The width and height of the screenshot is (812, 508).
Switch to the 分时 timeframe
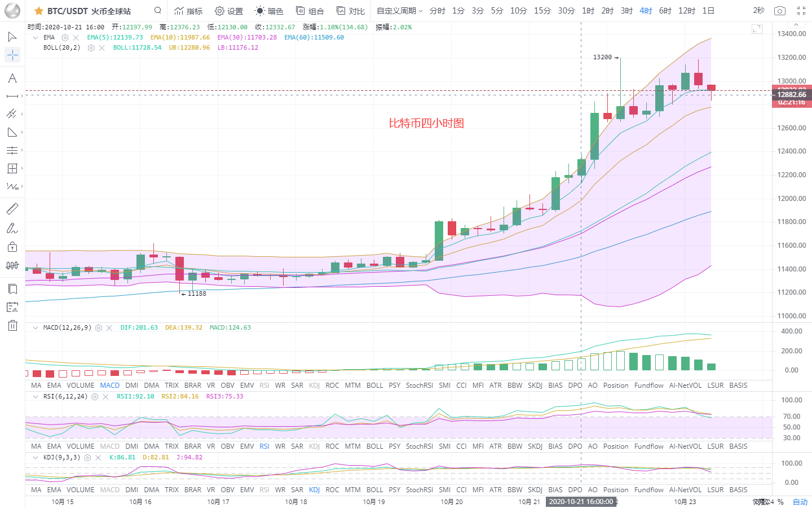(437, 11)
